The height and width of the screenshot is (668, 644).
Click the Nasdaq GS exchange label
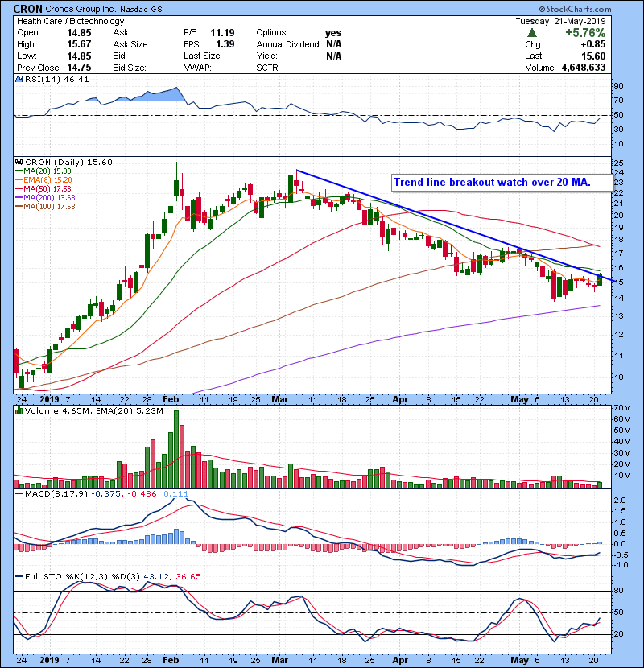[x=141, y=9]
